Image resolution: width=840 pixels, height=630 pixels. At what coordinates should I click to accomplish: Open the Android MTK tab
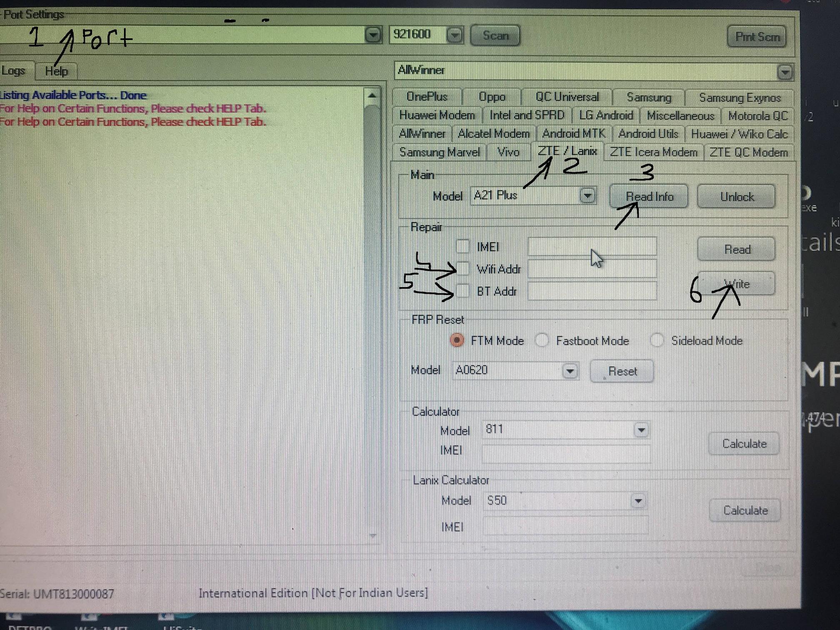573,134
